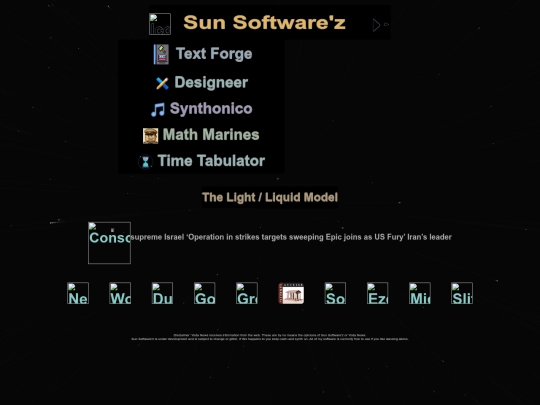This screenshot has height=405, width=540.
Task: Click the 'Du' broken image icon
Action: [163, 293]
